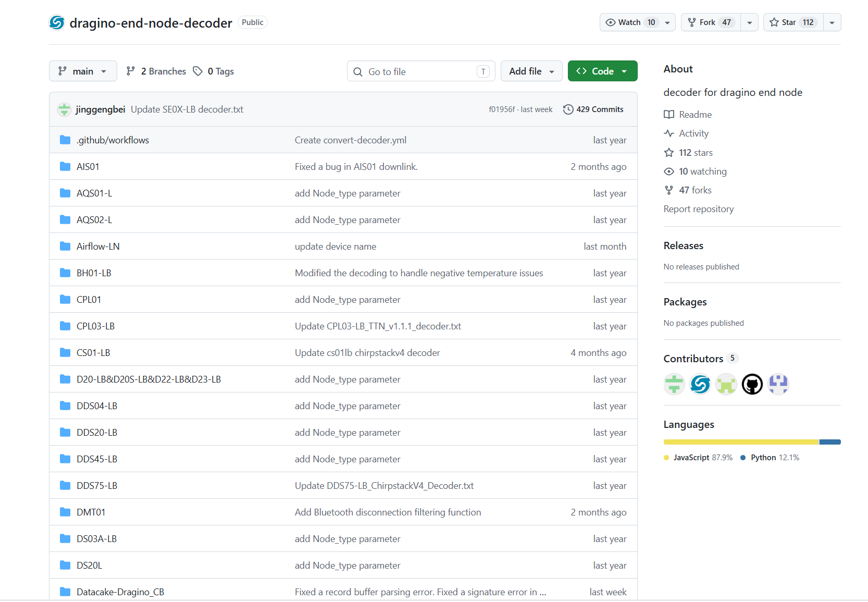This screenshot has height=602, width=868.
Task: Open commit 'Create convert-decoder.yml'
Action: (x=351, y=140)
